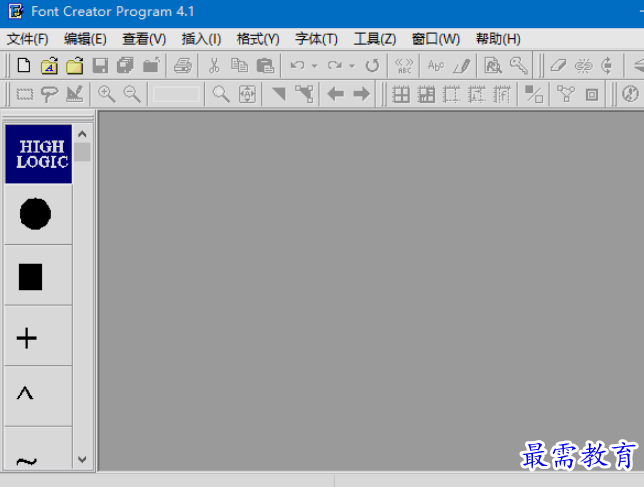
Task: Click the chain link icon
Action: pos(584,66)
